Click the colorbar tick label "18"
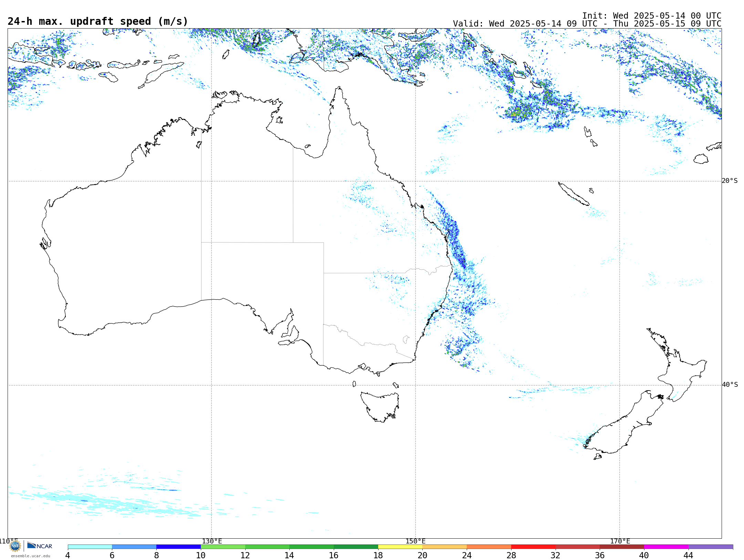Image resolution: width=744 pixels, height=560 pixels. [378, 556]
